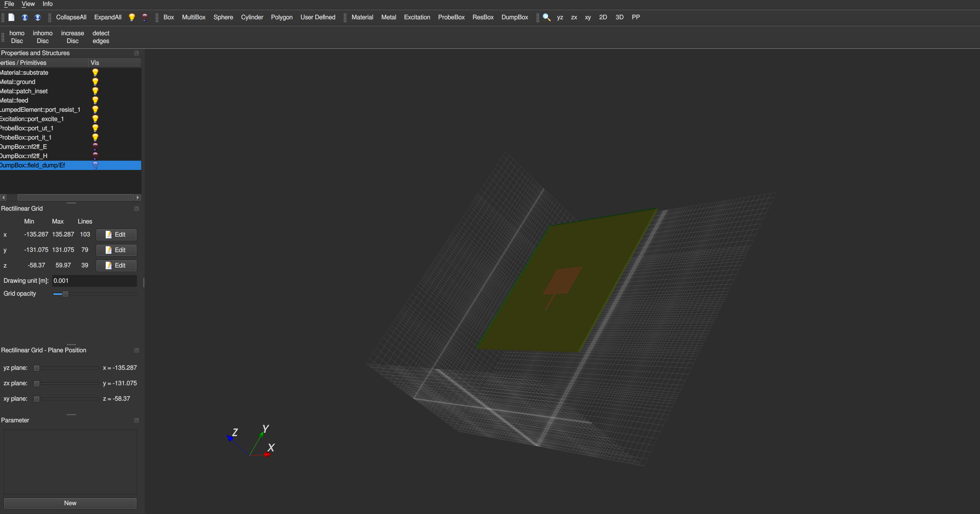This screenshot has height=514, width=980.
Task: Open the Info menu
Action: tap(48, 4)
